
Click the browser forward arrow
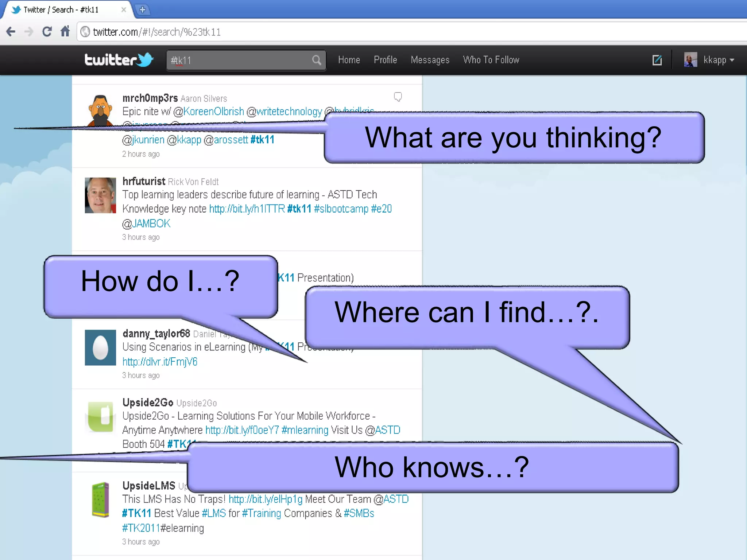click(28, 32)
